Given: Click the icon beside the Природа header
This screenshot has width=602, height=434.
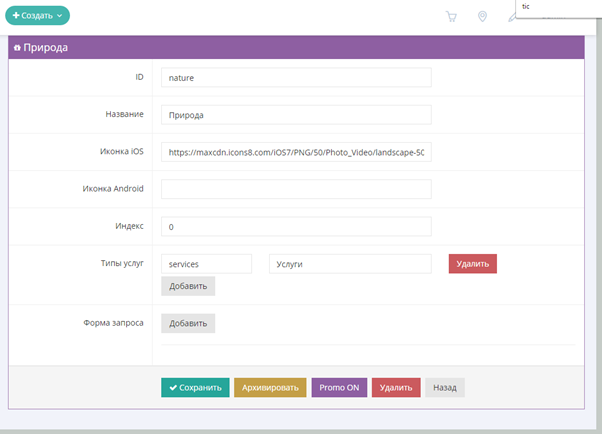Looking at the screenshot, I should tap(17, 47).
